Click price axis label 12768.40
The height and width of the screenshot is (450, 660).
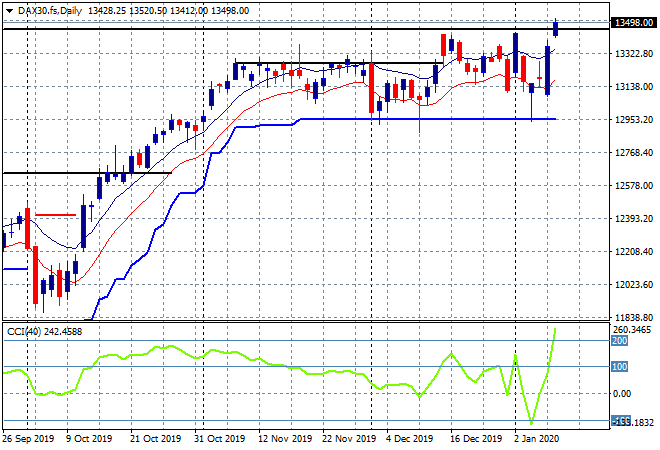point(634,152)
